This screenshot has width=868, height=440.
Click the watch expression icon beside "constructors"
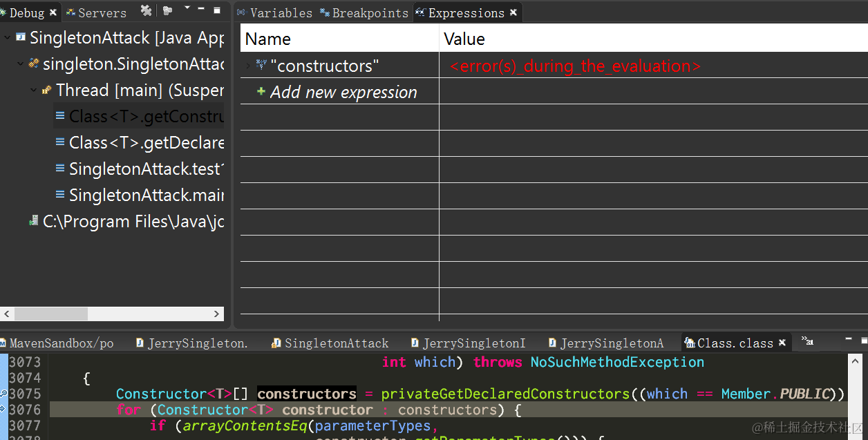pyautogui.click(x=261, y=65)
